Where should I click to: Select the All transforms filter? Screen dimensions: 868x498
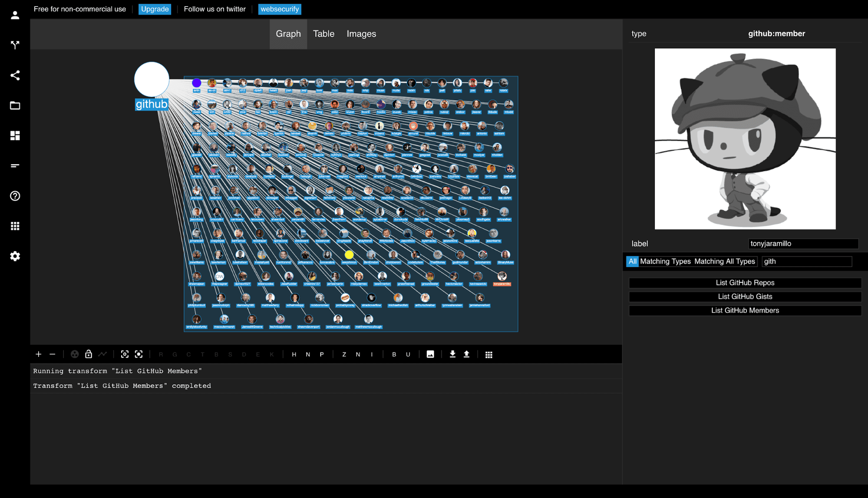[632, 261]
